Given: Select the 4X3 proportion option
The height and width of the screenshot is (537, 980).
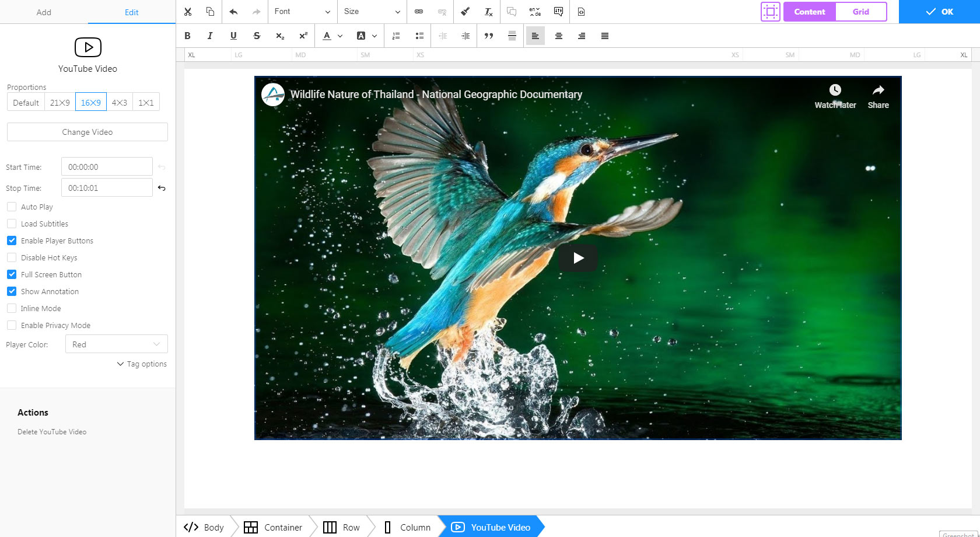Looking at the screenshot, I should [120, 102].
